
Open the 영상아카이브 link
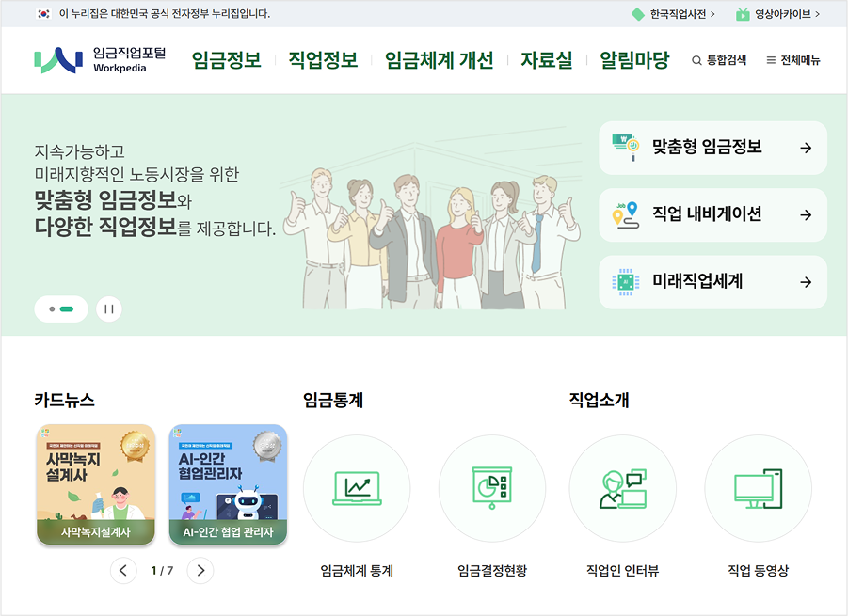point(777,14)
